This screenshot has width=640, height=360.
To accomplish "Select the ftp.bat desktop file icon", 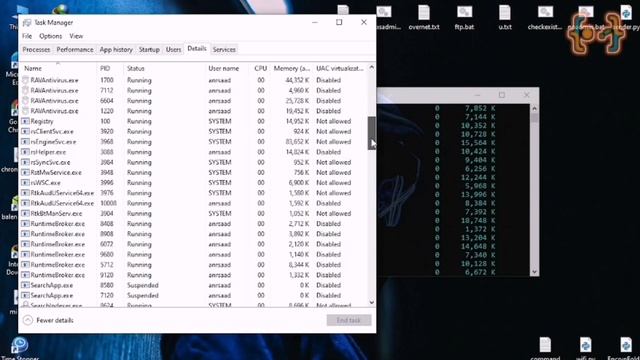I will point(464,13).
